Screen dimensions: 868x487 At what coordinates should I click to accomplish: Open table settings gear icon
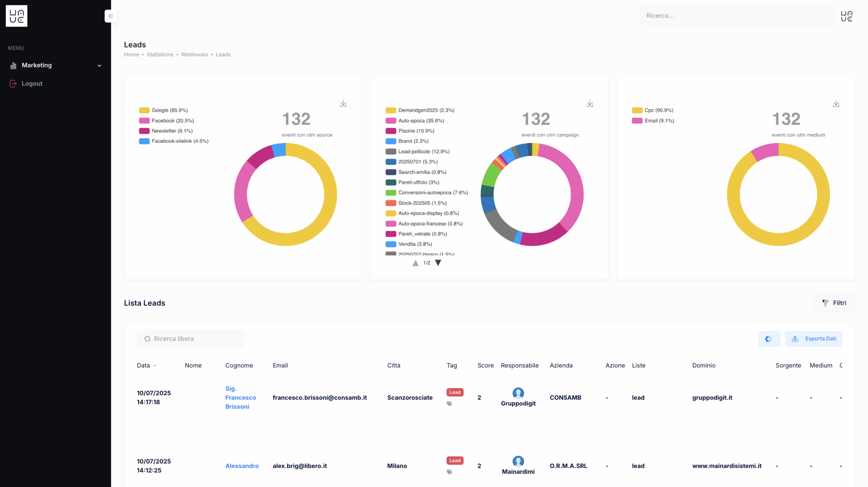coord(769,339)
